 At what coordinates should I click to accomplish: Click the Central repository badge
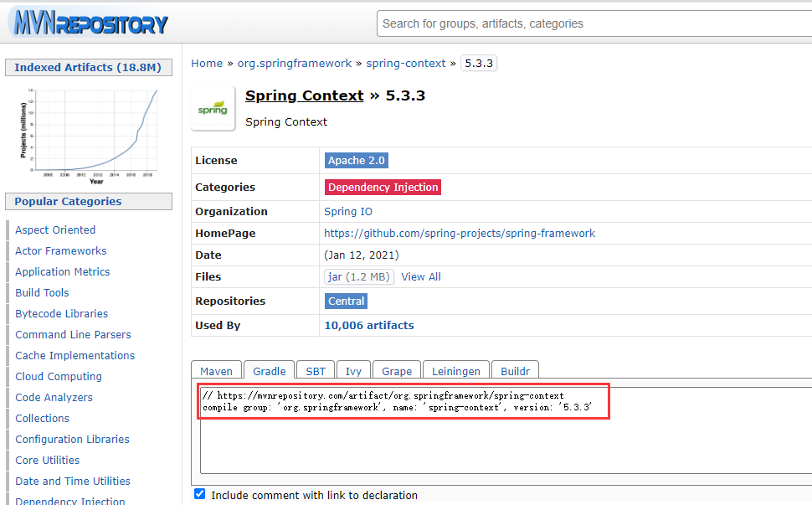(346, 301)
